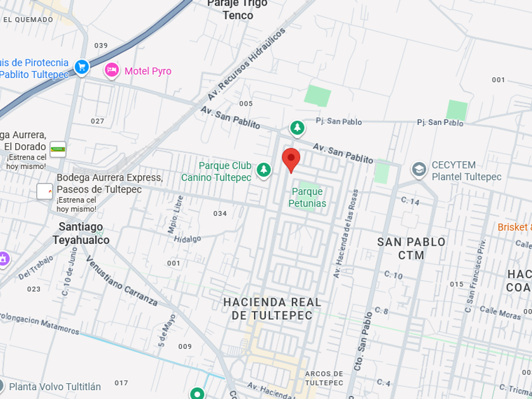Screen dimensions: 532x399
Task: Select green pin icon at the bottom
Action: [x=197, y=393]
